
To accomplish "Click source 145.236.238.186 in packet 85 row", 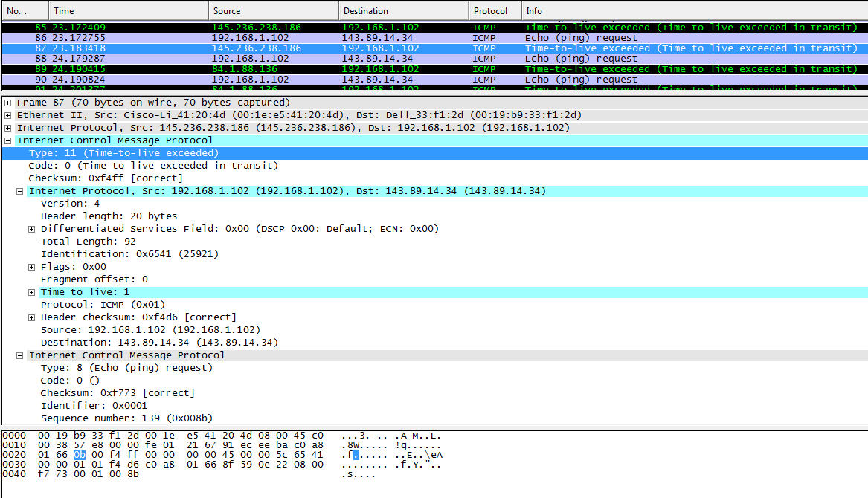I will pyautogui.click(x=257, y=27).
